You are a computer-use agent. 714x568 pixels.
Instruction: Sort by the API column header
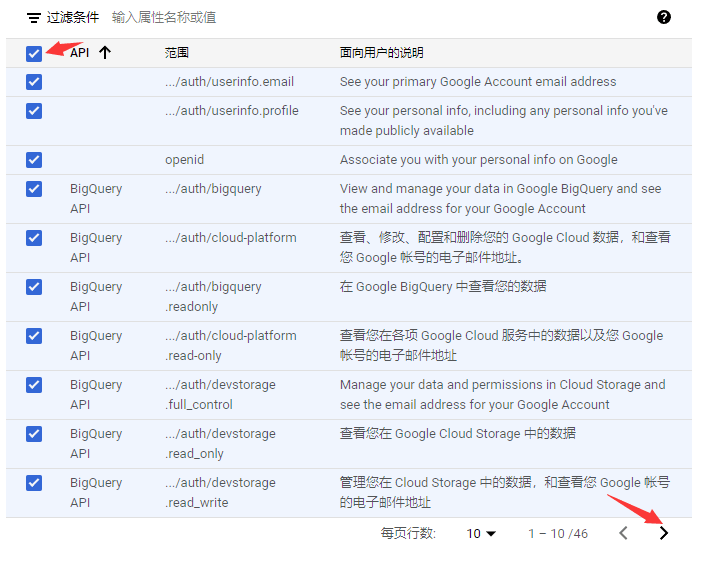click(x=80, y=53)
